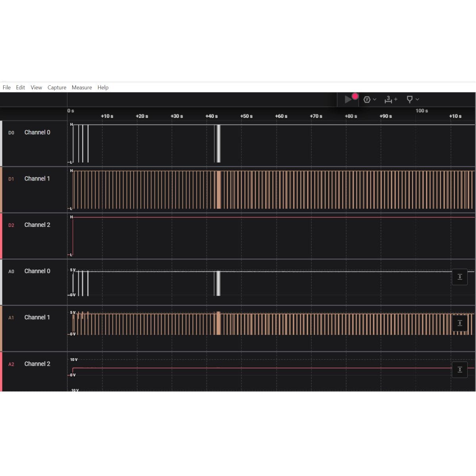Expand vertical scale button on A0 Channel 0
The image size is (476, 476).
coord(460,277)
